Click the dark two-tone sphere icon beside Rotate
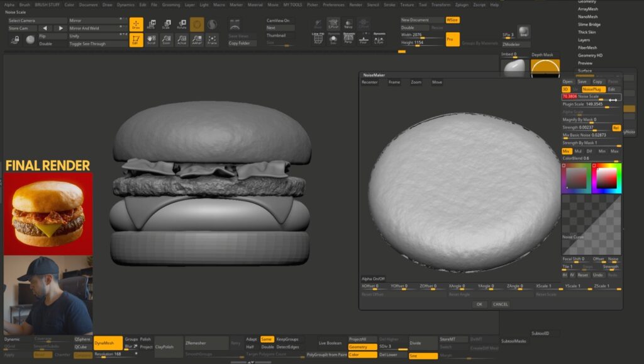The width and height of the screenshot is (644, 364). [212, 25]
